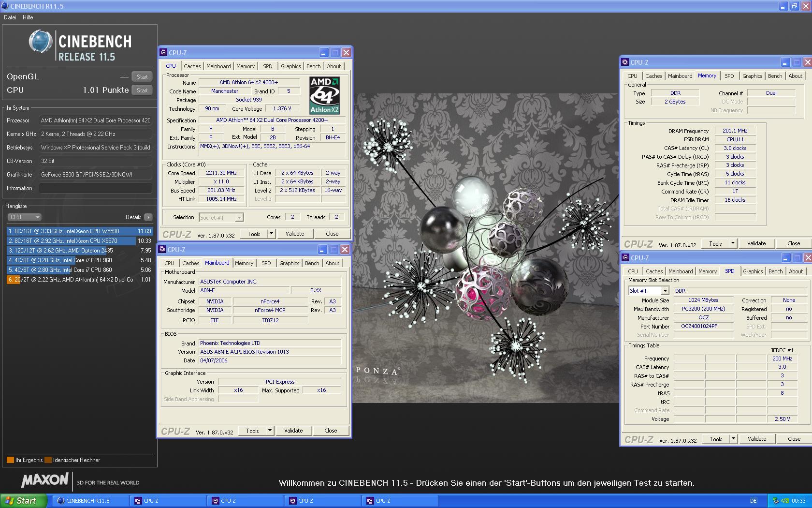Open the CPU ranking type dropdown
The image size is (812, 508).
(x=24, y=217)
